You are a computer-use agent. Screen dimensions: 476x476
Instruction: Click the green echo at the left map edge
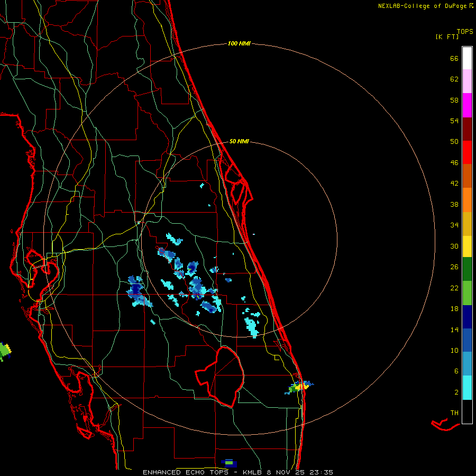pos(5,351)
